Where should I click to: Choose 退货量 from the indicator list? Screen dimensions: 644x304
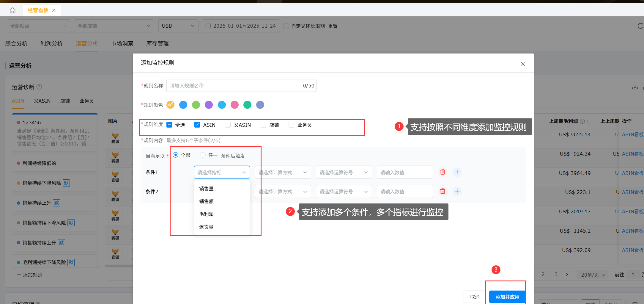click(x=222, y=227)
